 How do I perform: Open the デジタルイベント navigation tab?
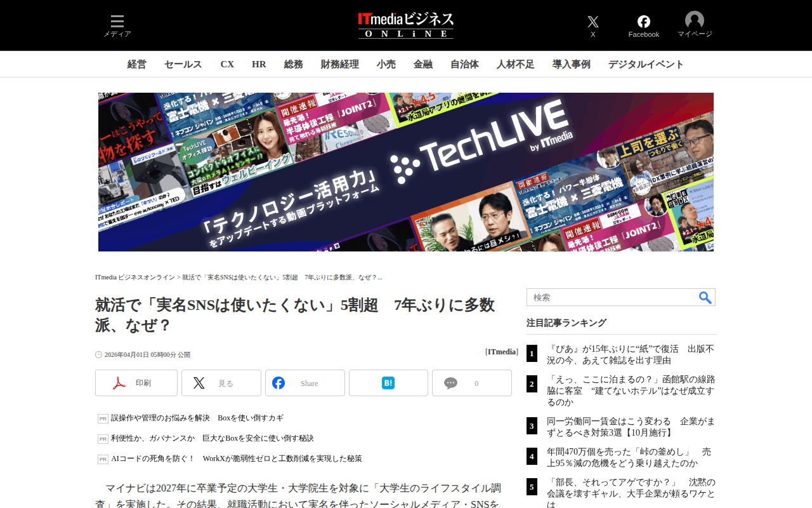(x=646, y=64)
